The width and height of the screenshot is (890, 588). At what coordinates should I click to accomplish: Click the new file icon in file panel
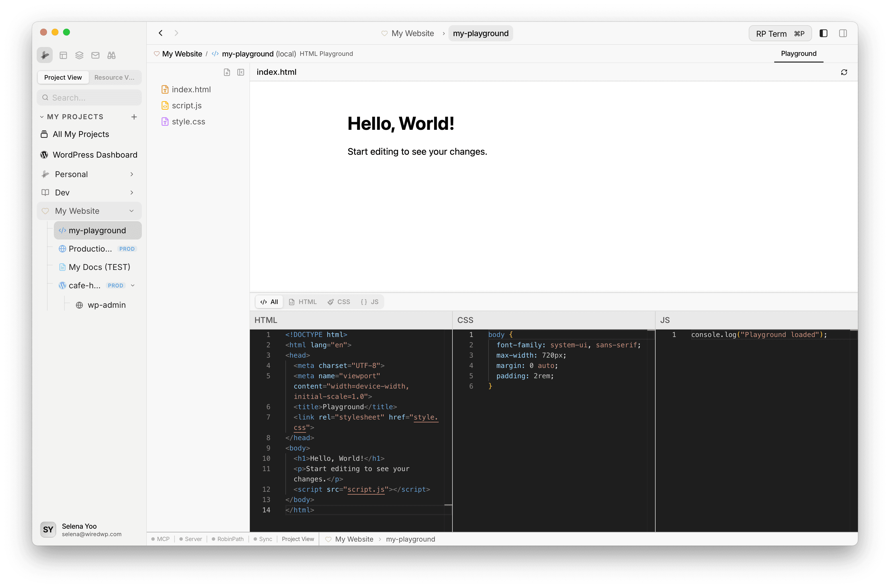pos(227,72)
